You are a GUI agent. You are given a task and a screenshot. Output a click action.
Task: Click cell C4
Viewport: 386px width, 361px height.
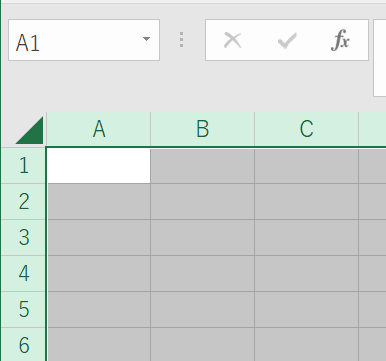coord(307,273)
